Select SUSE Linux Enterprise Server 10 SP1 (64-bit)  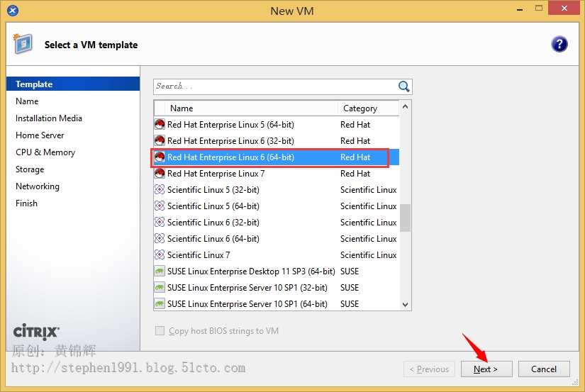277,303
